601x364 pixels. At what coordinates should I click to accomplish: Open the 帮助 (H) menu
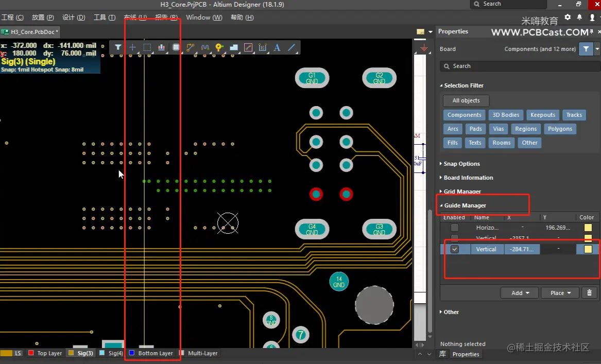(242, 18)
